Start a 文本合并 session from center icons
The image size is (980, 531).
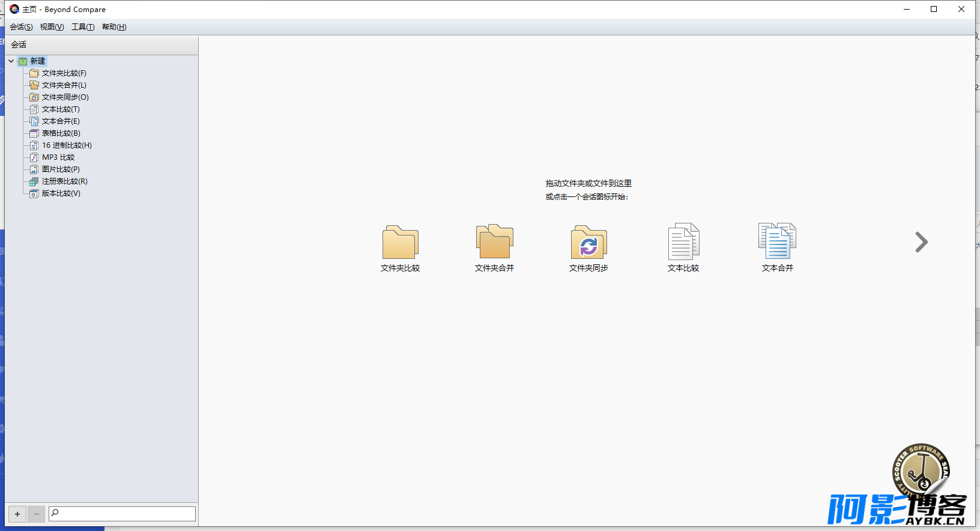point(778,248)
